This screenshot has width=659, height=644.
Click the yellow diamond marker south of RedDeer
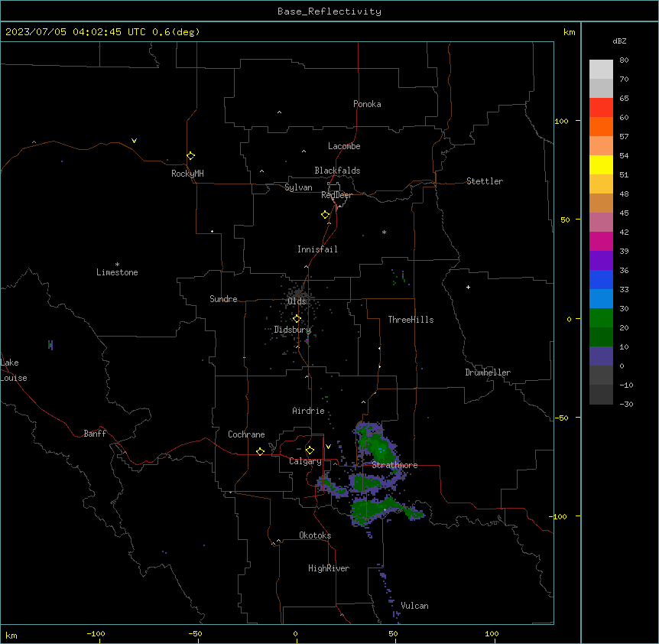pyautogui.click(x=326, y=215)
